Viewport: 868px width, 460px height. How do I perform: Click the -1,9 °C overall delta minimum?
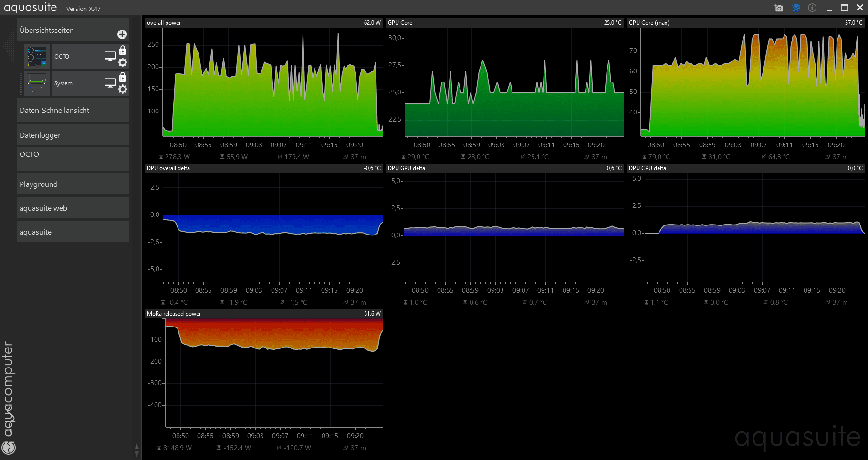[x=233, y=302]
